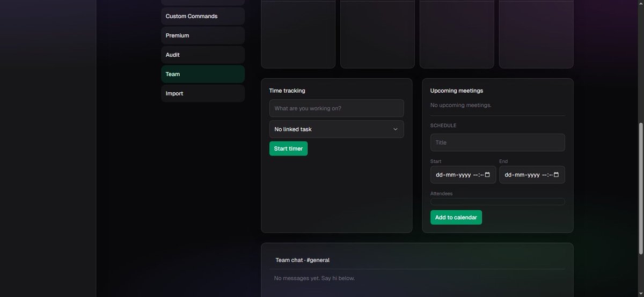Click the 'No upcoming meetings.' text
644x297 pixels.
click(x=461, y=105)
